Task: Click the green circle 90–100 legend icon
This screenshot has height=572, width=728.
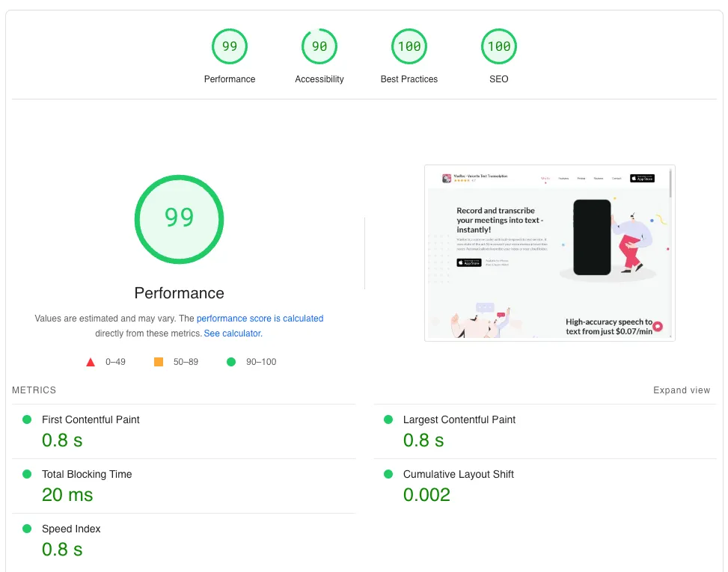Action: tap(231, 362)
